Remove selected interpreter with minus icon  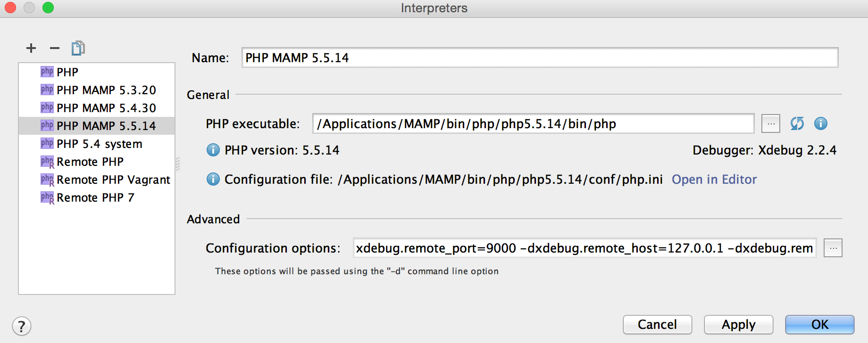point(55,48)
